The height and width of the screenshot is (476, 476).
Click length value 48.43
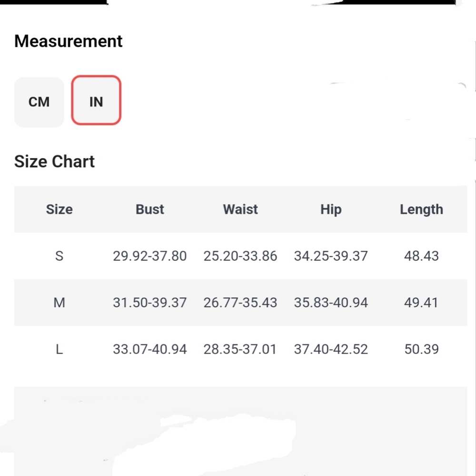coord(421,256)
